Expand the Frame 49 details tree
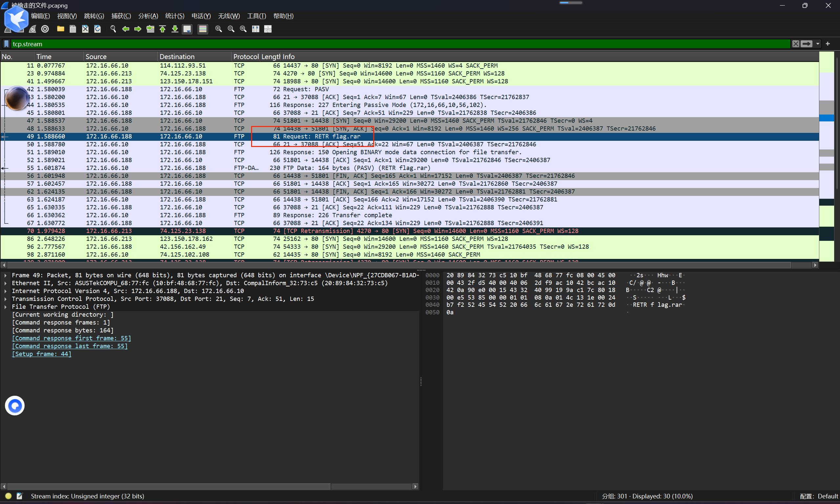 (x=6, y=275)
